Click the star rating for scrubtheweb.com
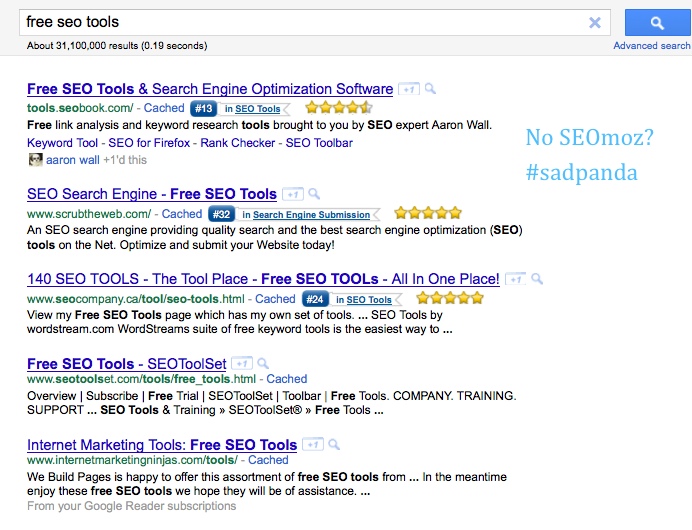This screenshot has width=692, height=530. coord(428,213)
